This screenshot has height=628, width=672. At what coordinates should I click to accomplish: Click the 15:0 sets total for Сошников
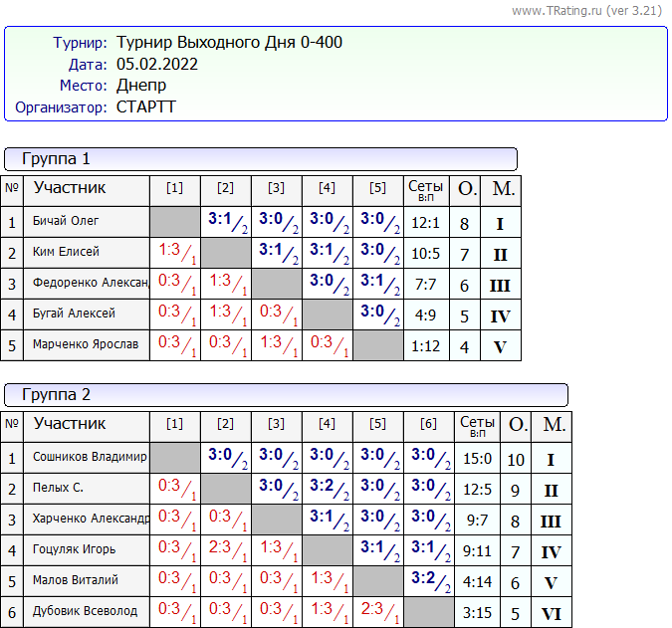[477, 458]
